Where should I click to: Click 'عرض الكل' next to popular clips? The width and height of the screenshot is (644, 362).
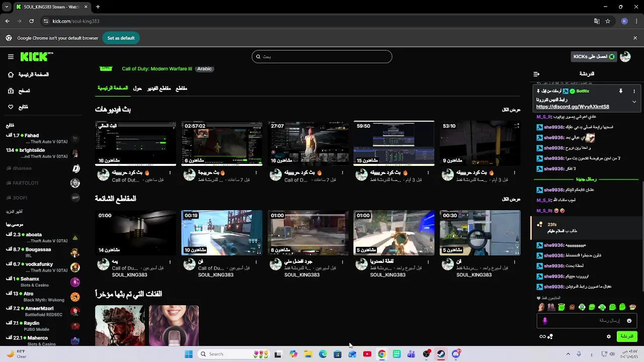[511, 199]
